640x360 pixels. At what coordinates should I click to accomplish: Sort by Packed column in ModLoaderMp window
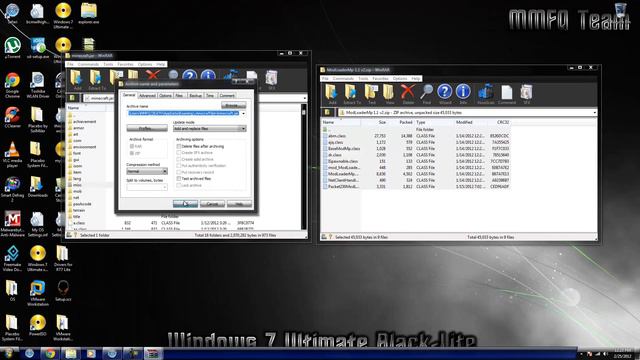405,122
